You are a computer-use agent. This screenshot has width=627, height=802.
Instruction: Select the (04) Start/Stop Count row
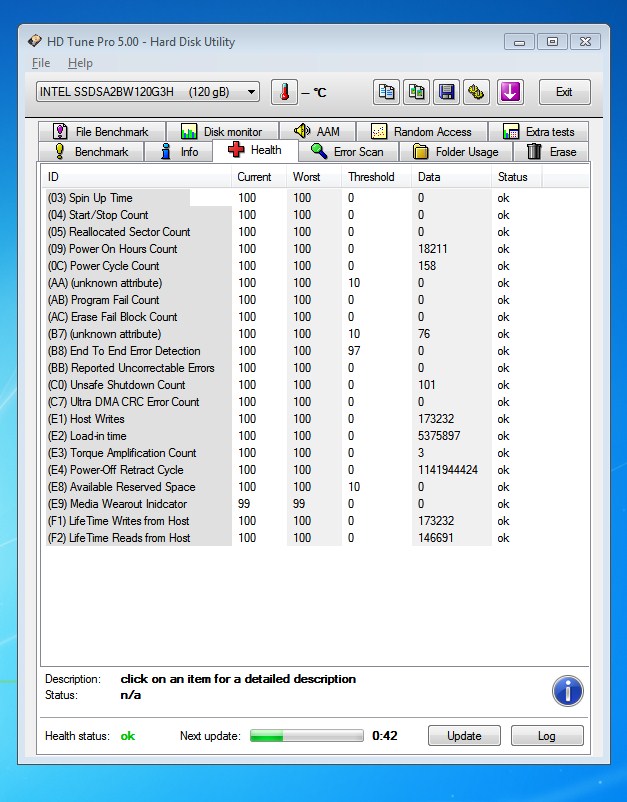315,215
